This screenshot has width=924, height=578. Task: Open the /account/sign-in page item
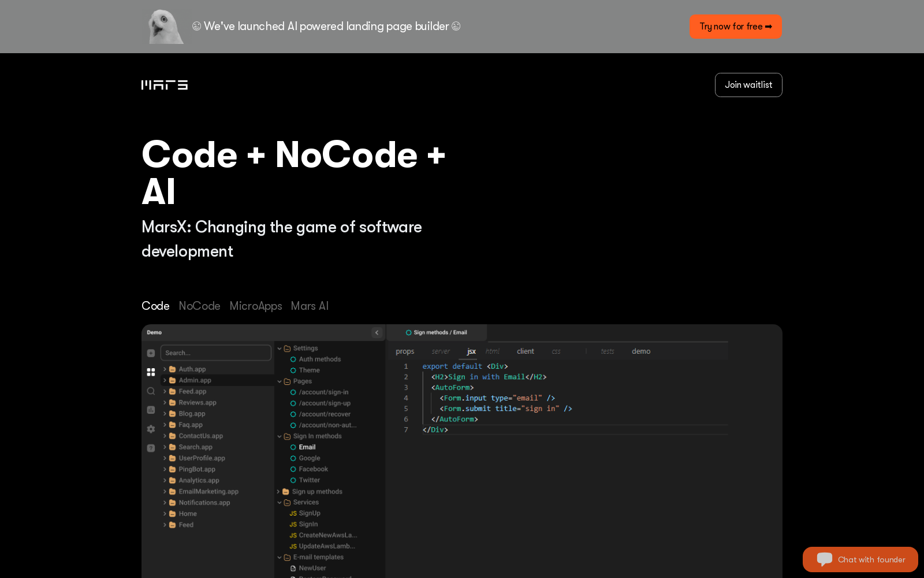click(x=324, y=392)
